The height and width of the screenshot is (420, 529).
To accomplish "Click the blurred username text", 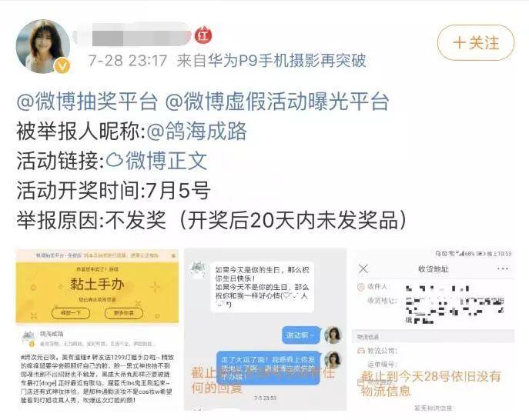I will (134, 35).
